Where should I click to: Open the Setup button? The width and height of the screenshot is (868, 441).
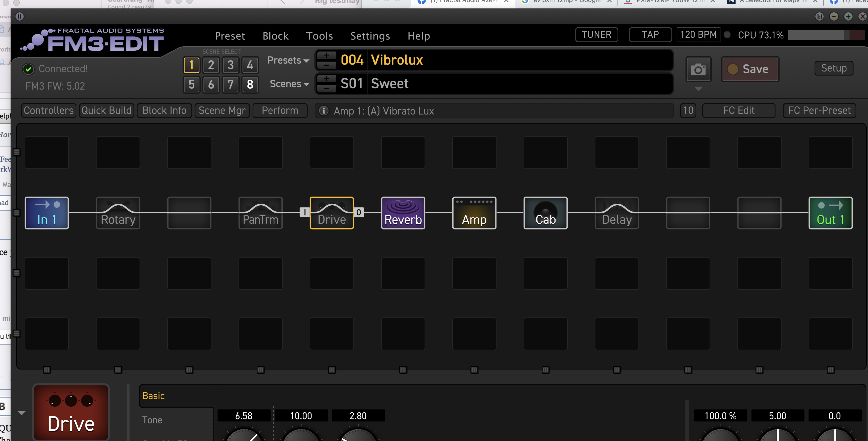[834, 68]
